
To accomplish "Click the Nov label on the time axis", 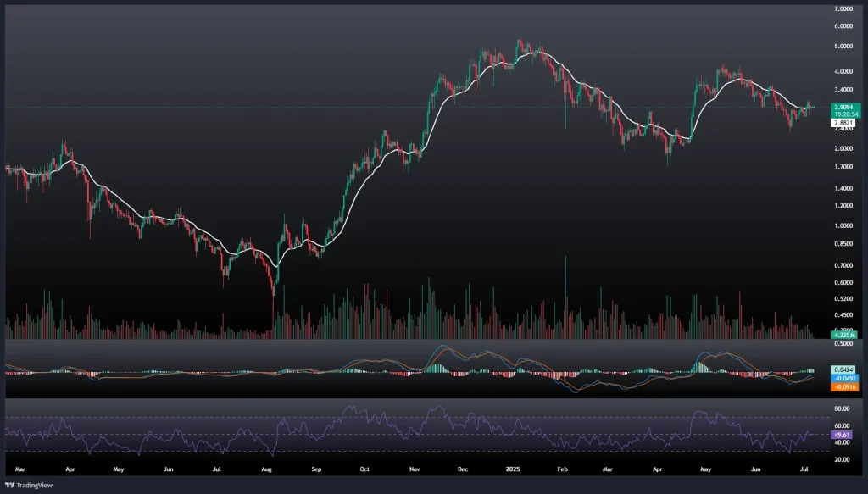I will coord(415,468).
